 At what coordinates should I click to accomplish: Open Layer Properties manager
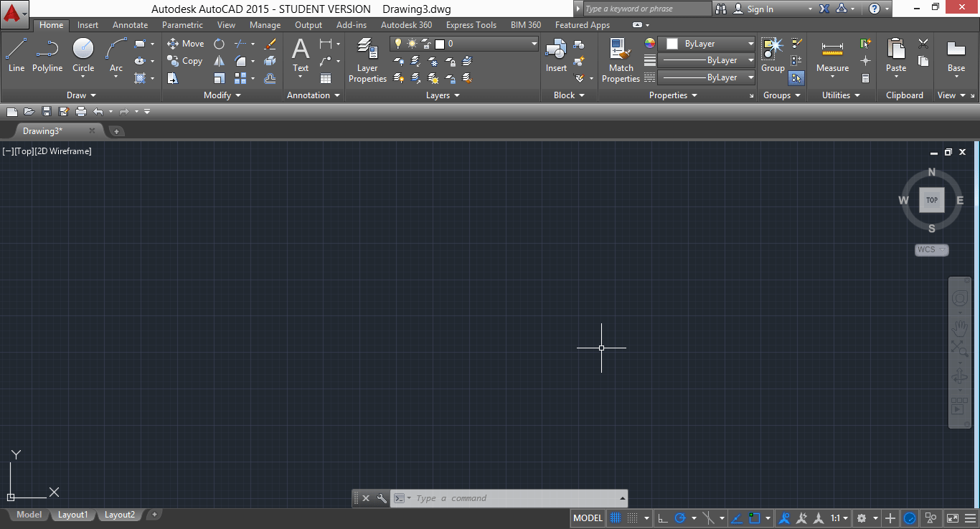pos(367,61)
